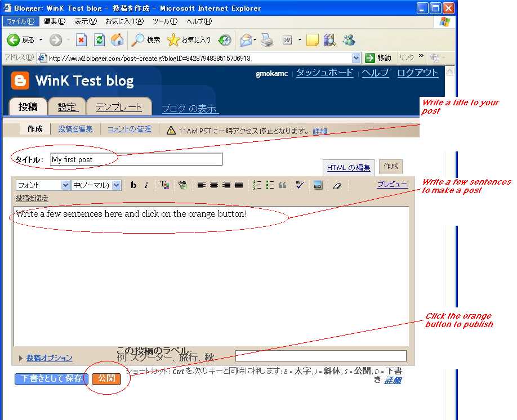Apply italic with the i icon
This screenshot has width=517, height=420.
[146, 185]
